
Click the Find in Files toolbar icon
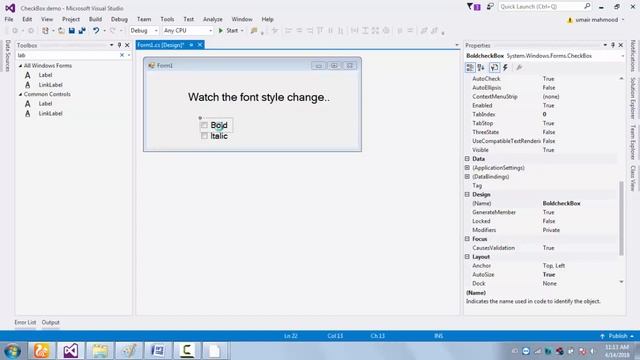click(254, 31)
